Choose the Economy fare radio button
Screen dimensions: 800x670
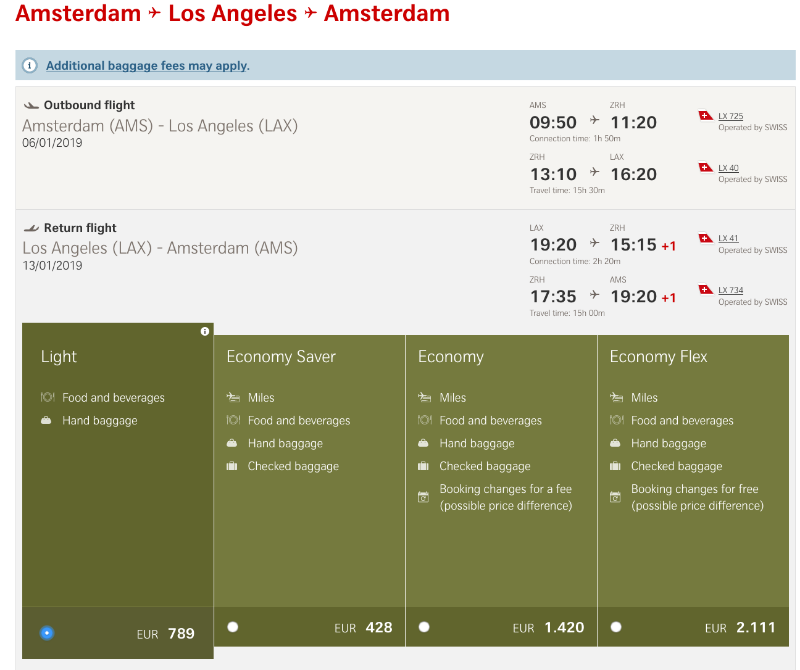[424, 627]
